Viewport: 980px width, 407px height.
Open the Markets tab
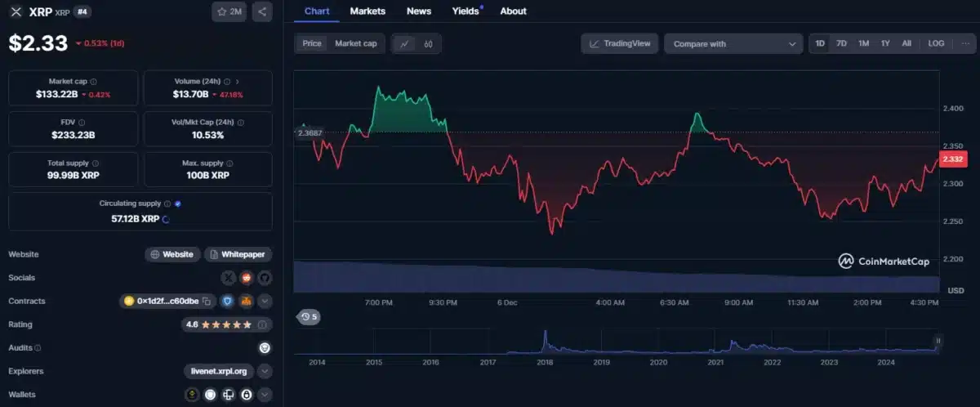[x=367, y=11]
